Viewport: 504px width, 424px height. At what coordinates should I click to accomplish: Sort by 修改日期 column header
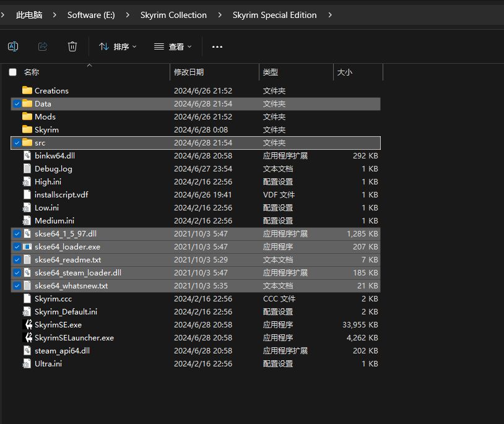coord(189,72)
